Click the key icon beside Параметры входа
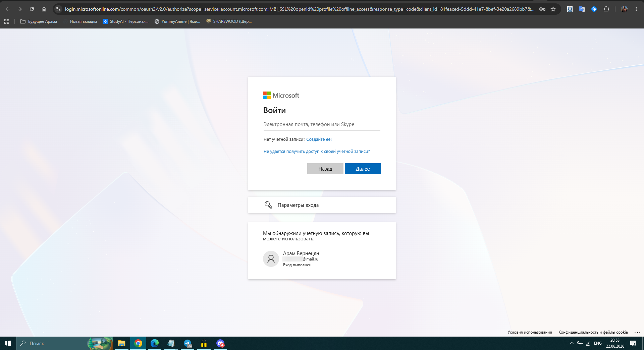The width and height of the screenshot is (644, 350). click(x=268, y=205)
